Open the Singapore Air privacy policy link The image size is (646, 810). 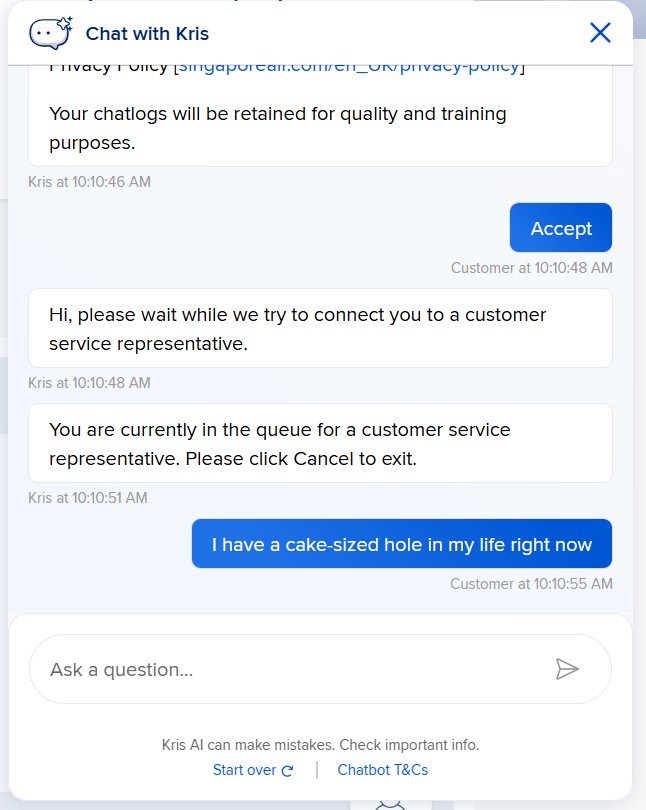349,67
